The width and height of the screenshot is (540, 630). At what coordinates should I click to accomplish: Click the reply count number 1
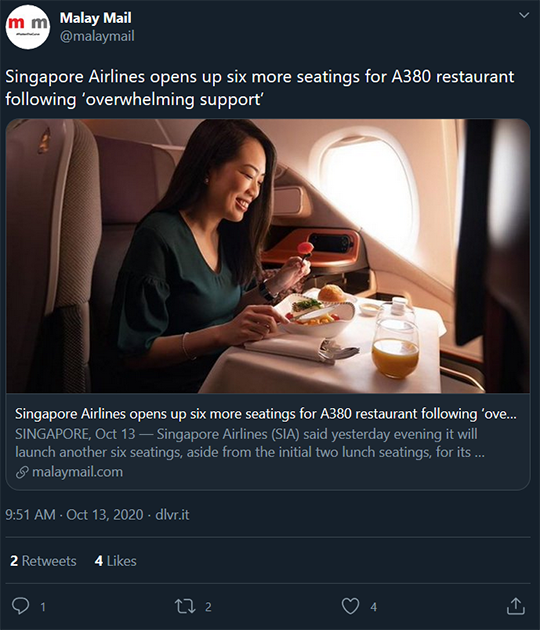pyautogui.click(x=43, y=607)
